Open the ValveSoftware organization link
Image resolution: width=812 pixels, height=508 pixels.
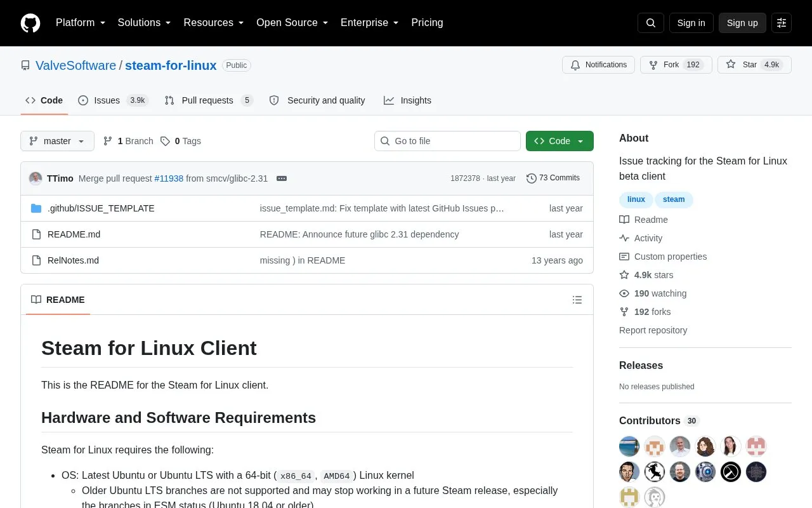(75, 65)
